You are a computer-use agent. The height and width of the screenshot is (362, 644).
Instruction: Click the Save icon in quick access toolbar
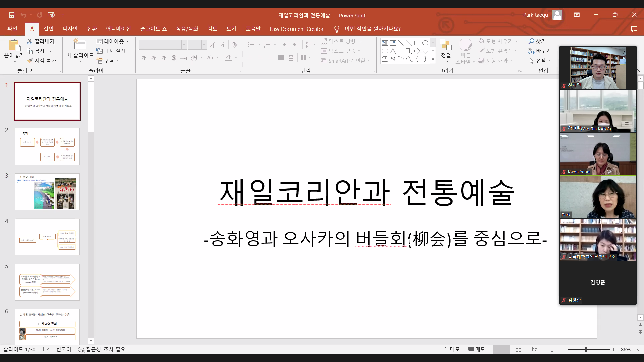(12, 15)
